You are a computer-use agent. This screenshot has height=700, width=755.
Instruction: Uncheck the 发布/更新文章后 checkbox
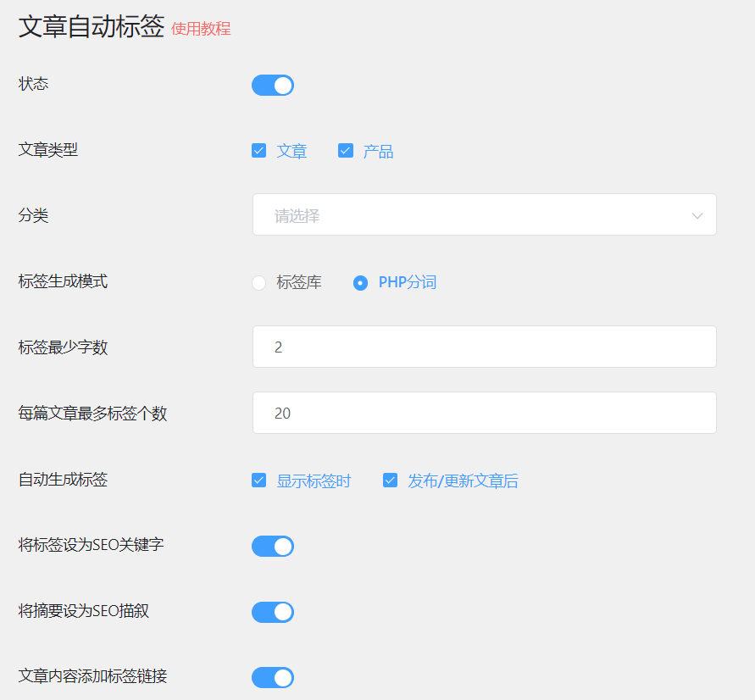tap(390, 480)
